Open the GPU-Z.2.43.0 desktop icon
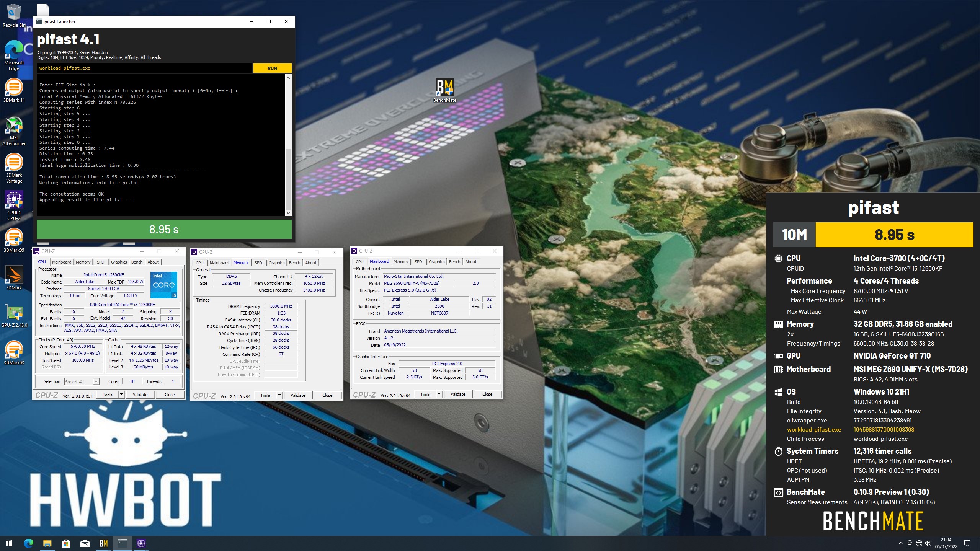980x551 pixels. 14,315
